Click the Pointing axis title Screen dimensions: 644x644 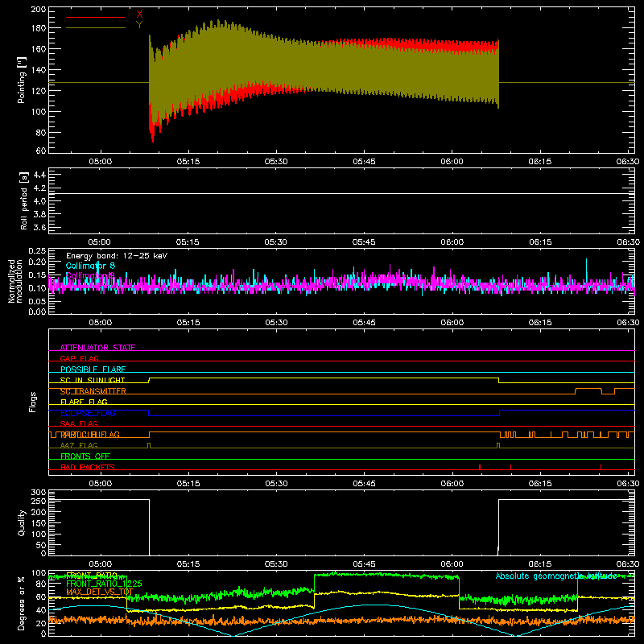22,80
